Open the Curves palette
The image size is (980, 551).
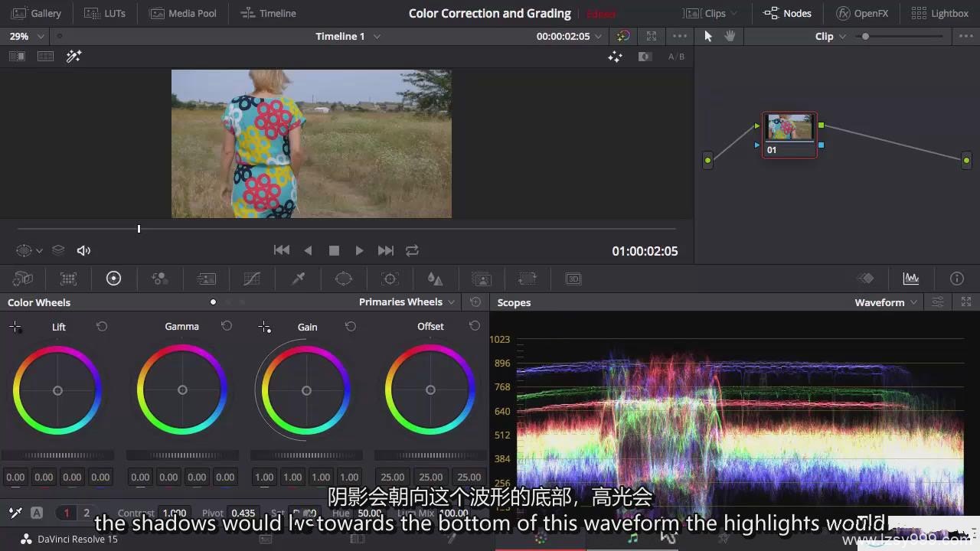pyautogui.click(x=252, y=279)
